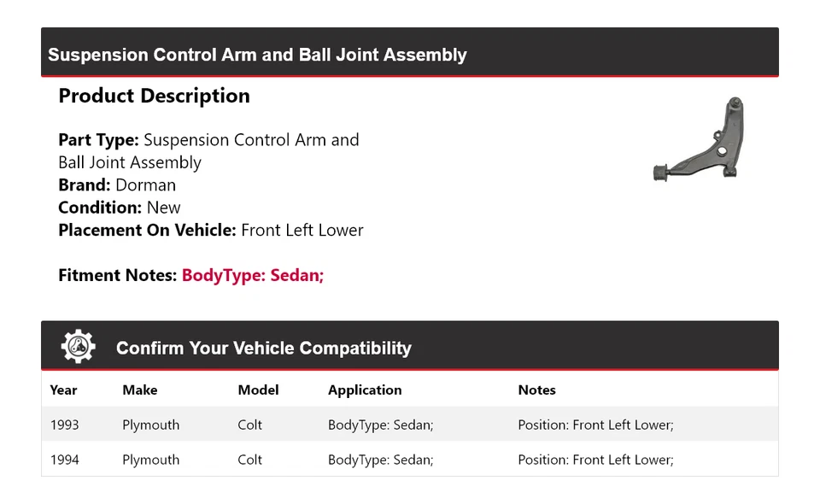Click 1994 row BodyType: Sedan application cell
The width and height of the screenshot is (820, 504).
coord(380,460)
